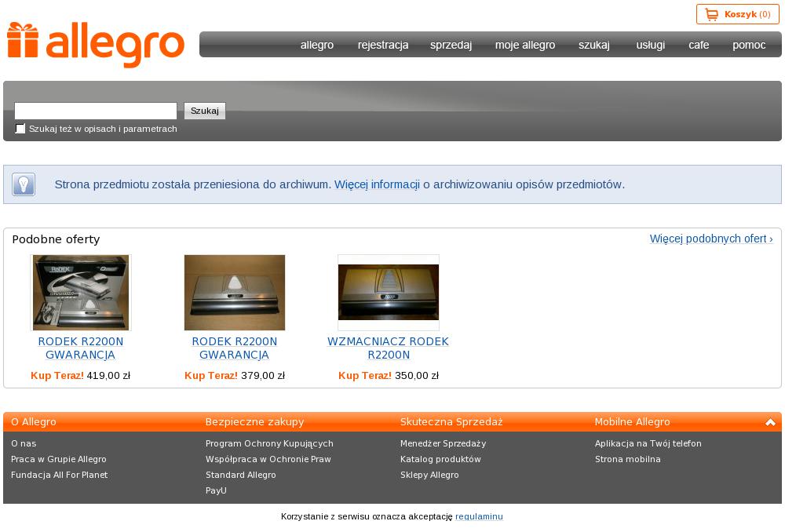Open pomoc help menu
Screen dimensions: 785x532
[x=749, y=45]
